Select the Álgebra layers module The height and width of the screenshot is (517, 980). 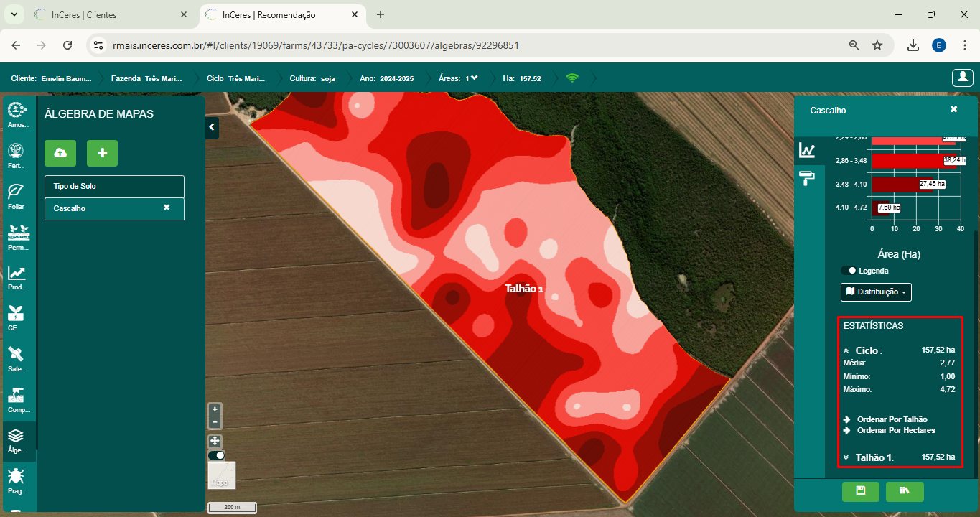(x=18, y=440)
